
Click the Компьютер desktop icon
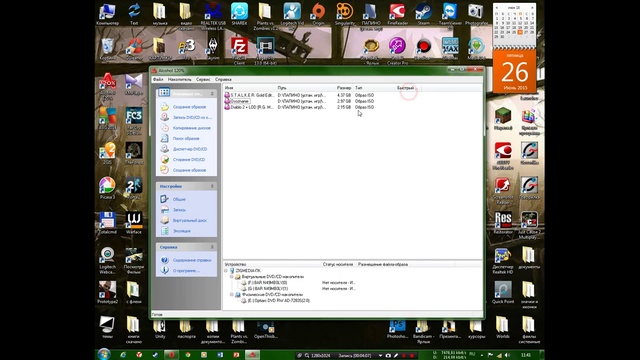coord(107,14)
